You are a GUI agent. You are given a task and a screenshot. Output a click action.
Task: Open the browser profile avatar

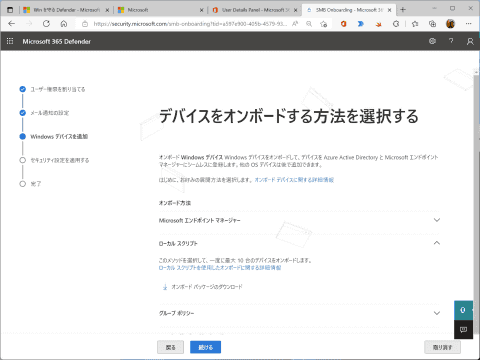coord(450,24)
